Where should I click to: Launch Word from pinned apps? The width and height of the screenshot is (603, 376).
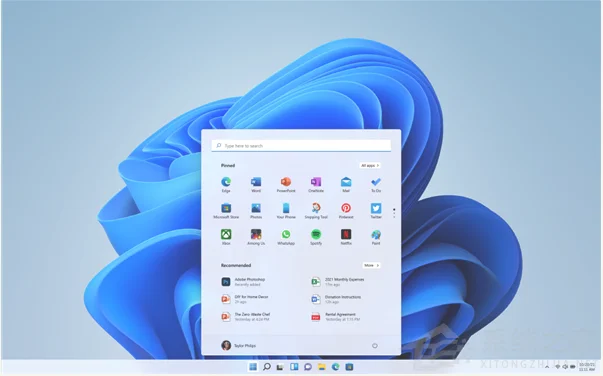click(256, 184)
